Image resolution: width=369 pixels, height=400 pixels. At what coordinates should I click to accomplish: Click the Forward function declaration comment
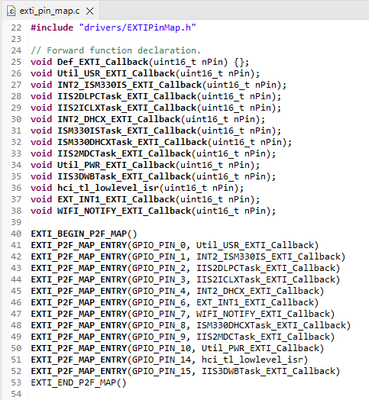tap(116, 50)
